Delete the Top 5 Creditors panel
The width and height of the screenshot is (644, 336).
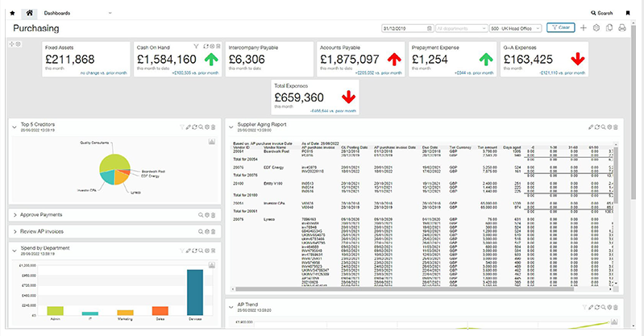pos(213,127)
